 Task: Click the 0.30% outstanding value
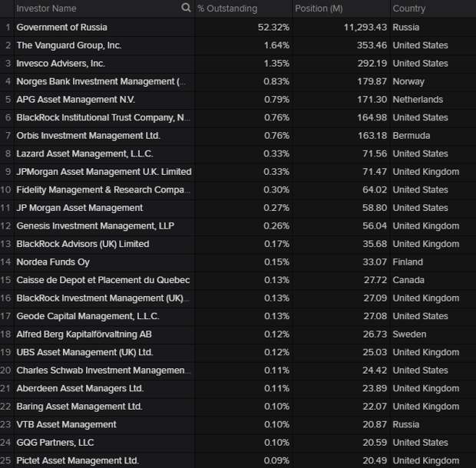point(276,190)
